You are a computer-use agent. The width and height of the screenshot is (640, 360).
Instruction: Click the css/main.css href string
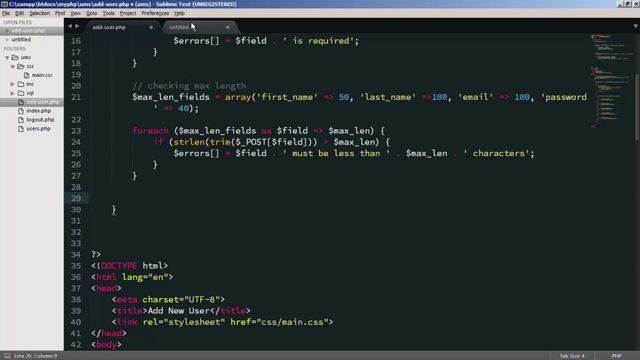pos(292,322)
